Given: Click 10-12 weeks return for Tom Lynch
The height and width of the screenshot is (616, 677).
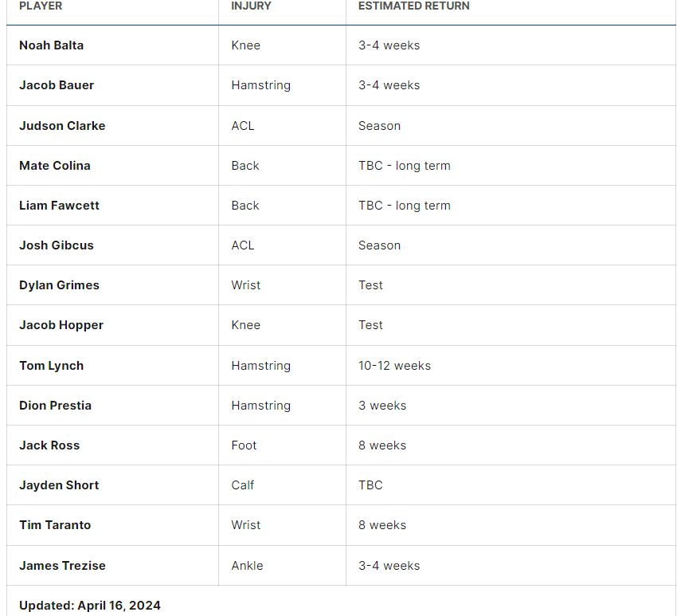Looking at the screenshot, I should (394, 366).
